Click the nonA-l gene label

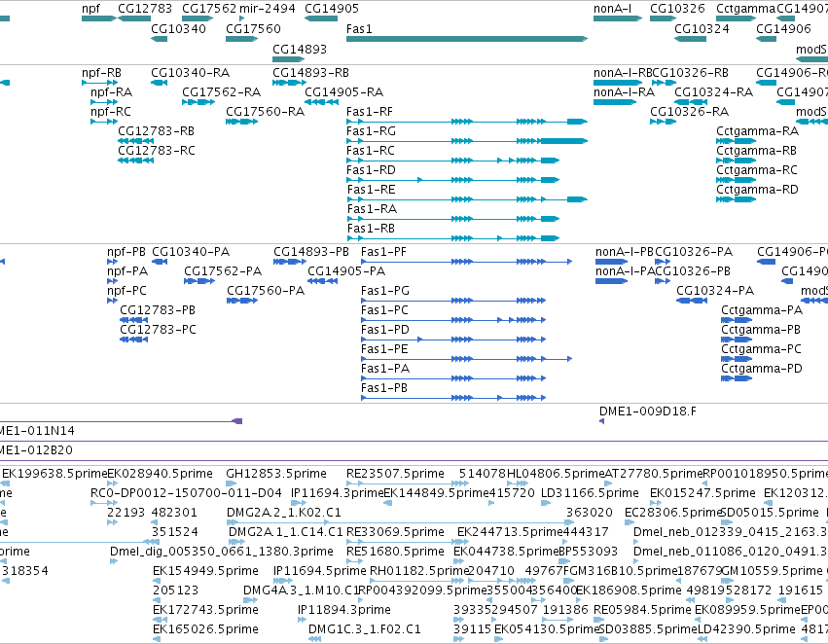coord(613,9)
